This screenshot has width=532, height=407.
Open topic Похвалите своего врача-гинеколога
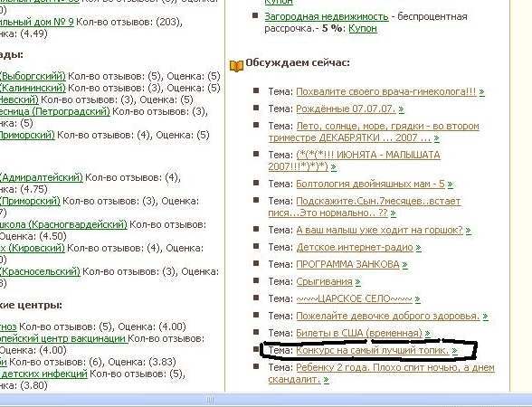click(x=386, y=91)
